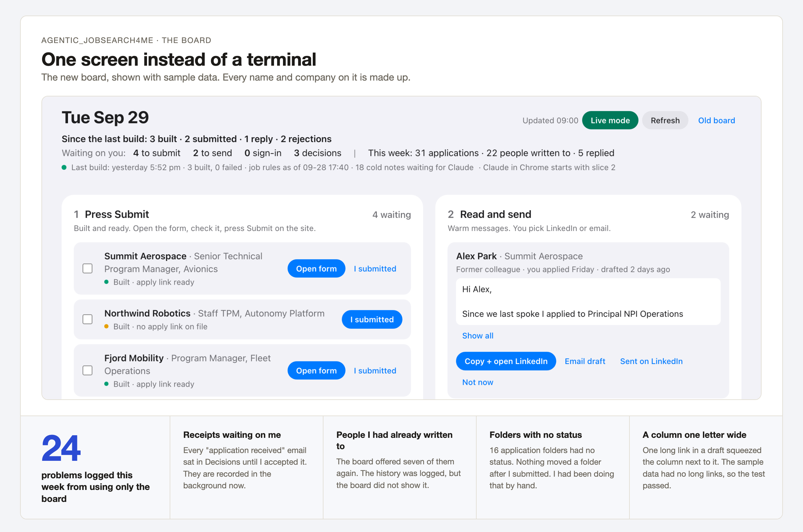Image resolution: width=803 pixels, height=532 pixels.
Task: Click the 'Read and send' section heading
Action: click(495, 215)
